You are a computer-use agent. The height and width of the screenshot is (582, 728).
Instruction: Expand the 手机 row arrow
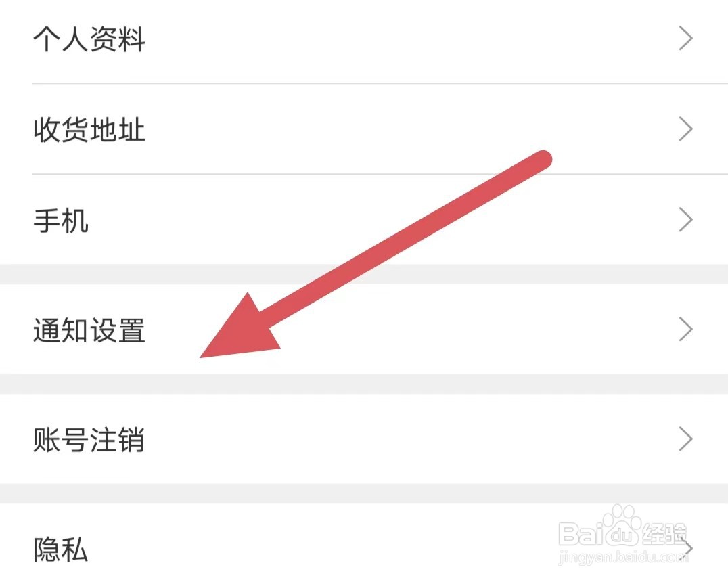(685, 220)
